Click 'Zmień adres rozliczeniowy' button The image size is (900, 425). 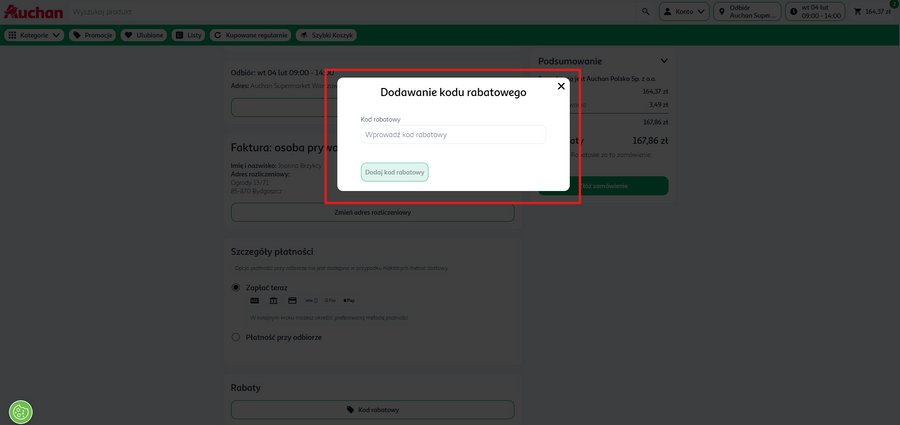pyautogui.click(x=372, y=212)
